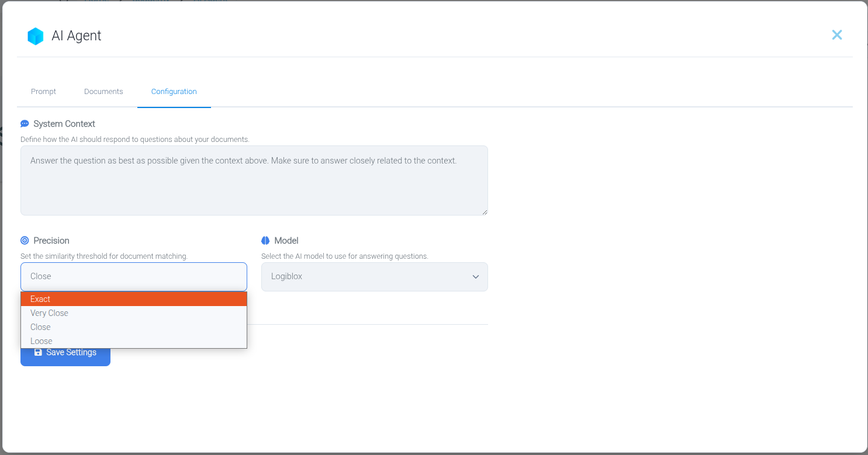This screenshot has height=455, width=868.
Task: Choose the Exact precision option
Action: click(133, 299)
